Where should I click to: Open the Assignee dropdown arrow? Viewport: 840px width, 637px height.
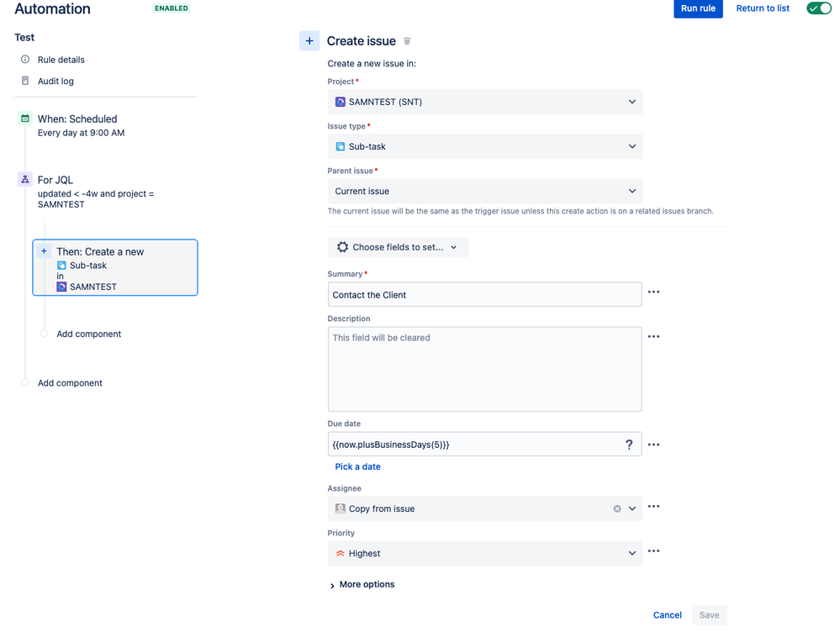pos(632,508)
